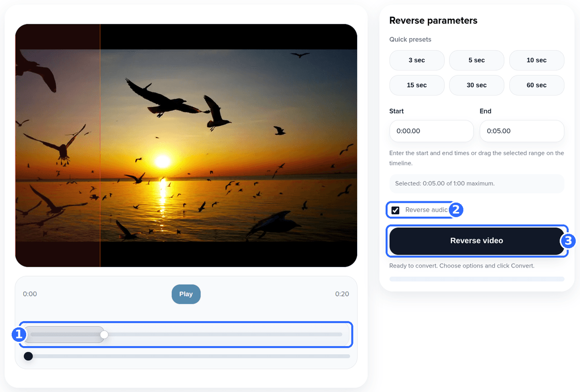Click the Start time input field

click(431, 131)
